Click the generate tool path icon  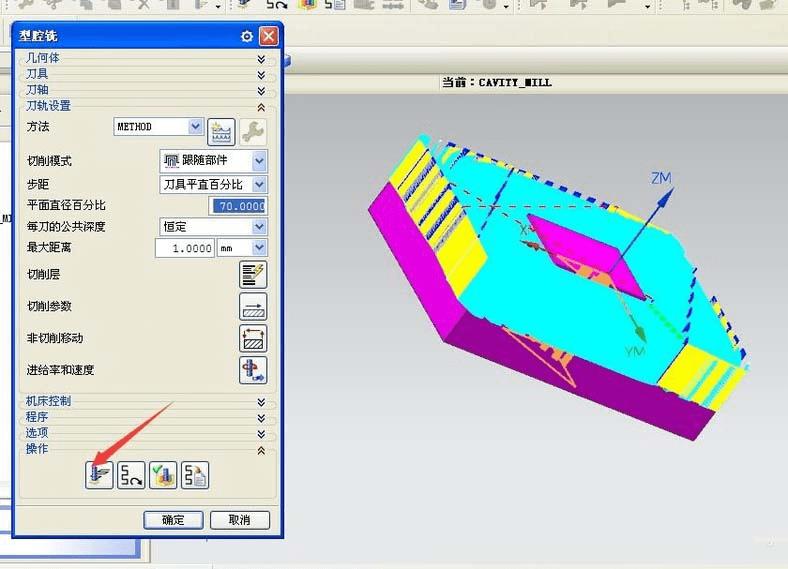[x=99, y=476]
